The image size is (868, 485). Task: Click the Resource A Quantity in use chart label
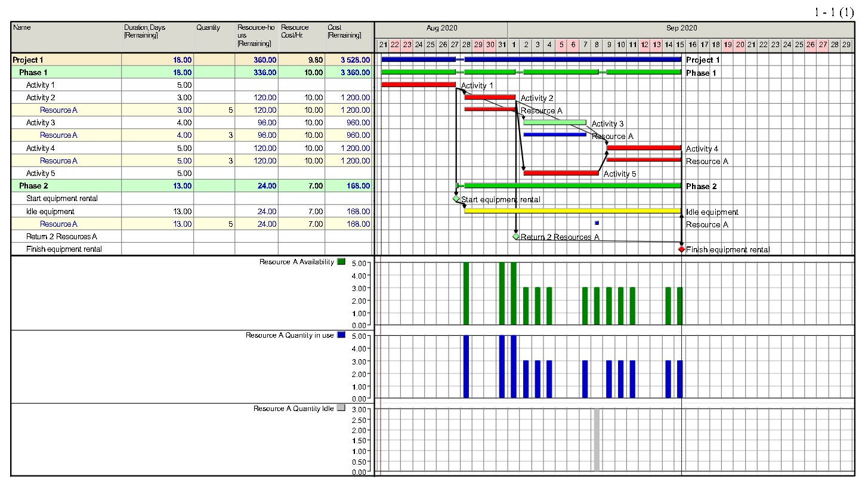[290, 335]
